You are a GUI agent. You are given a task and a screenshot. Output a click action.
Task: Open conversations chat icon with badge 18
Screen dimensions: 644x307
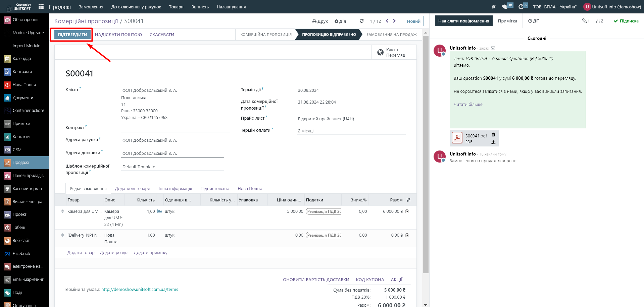tap(505, 7)
